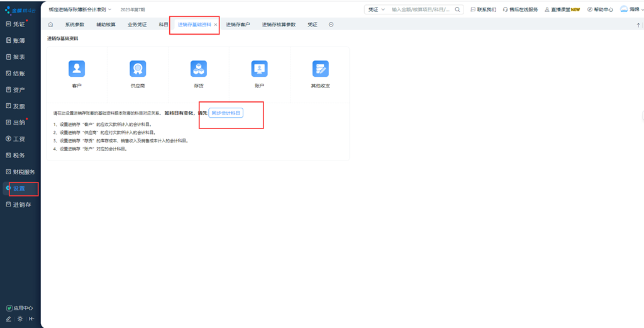This screenshot has height=328, width=644.
Task: Open 帮助中心 link
Action: click(601, 9)
